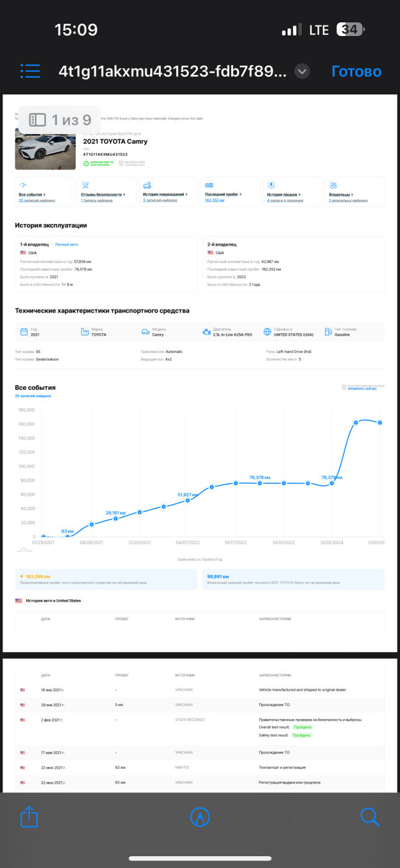
Task: Click the '2021 TOYOTA Camry' title
Action: pos(116,141)
